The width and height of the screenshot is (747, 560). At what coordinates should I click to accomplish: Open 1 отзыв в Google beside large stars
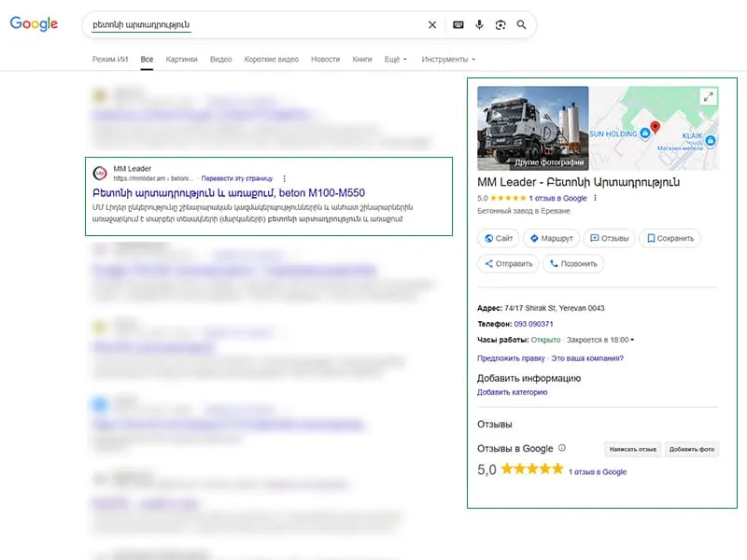tap(598, 472)
